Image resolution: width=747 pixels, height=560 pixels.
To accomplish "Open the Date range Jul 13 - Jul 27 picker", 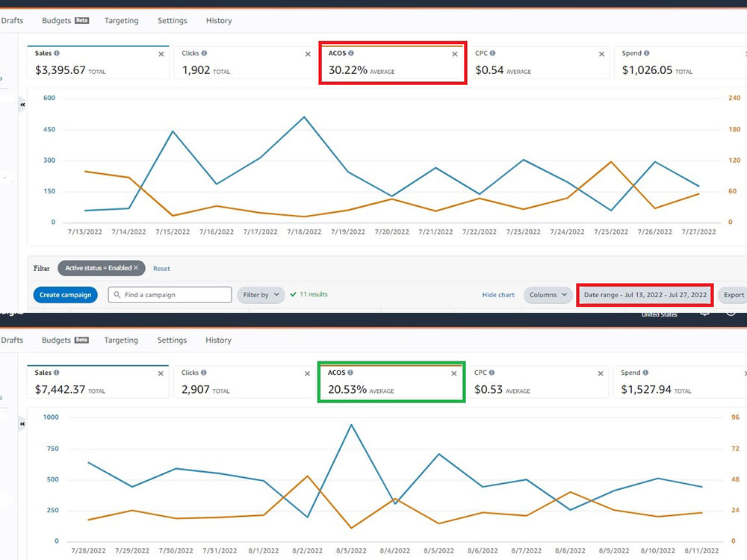I will [x=645, y=295].
